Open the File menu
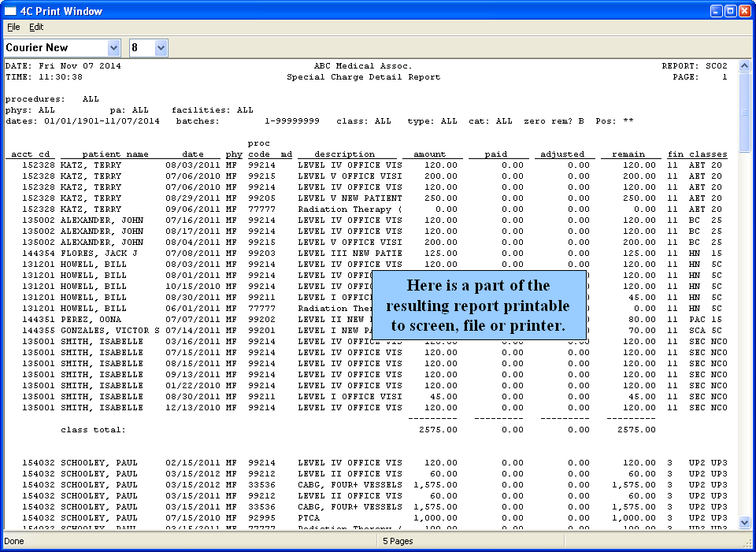This screenshot has height=552, width=756. [13, 28]
